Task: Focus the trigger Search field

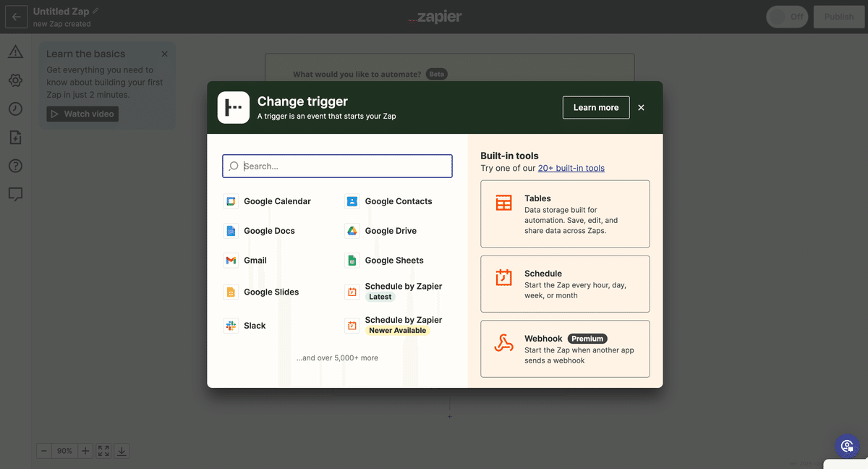Action: coord(337,166)
